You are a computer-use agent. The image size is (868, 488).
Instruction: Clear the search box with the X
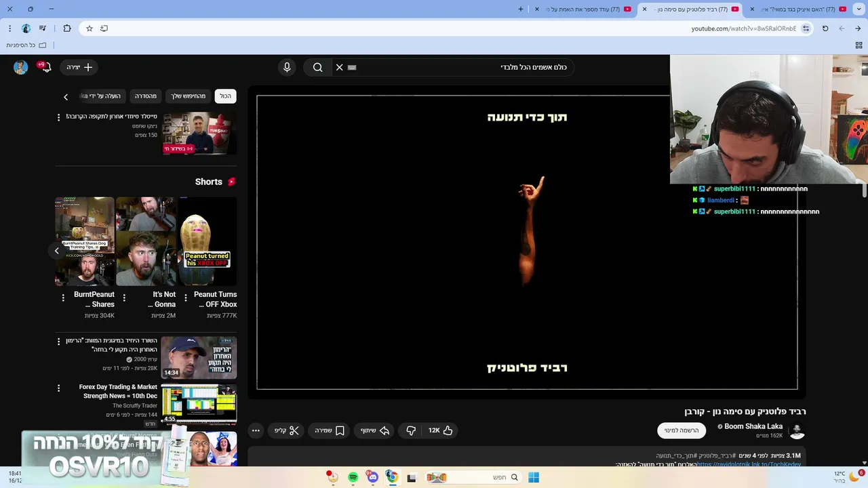(x=340, y=67)
